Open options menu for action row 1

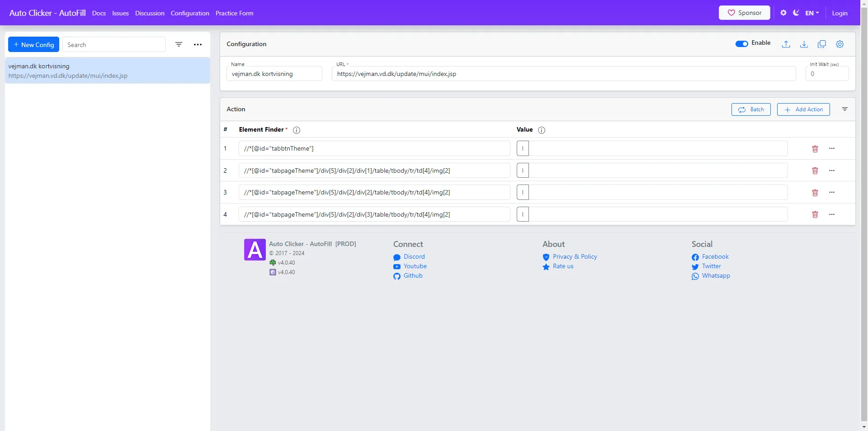click(832, 148)
